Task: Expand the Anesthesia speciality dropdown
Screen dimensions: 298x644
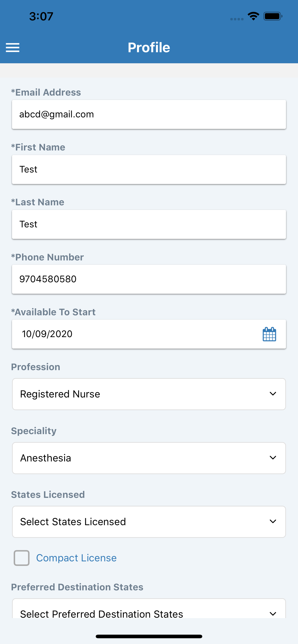Action: [x=149, y=458]
